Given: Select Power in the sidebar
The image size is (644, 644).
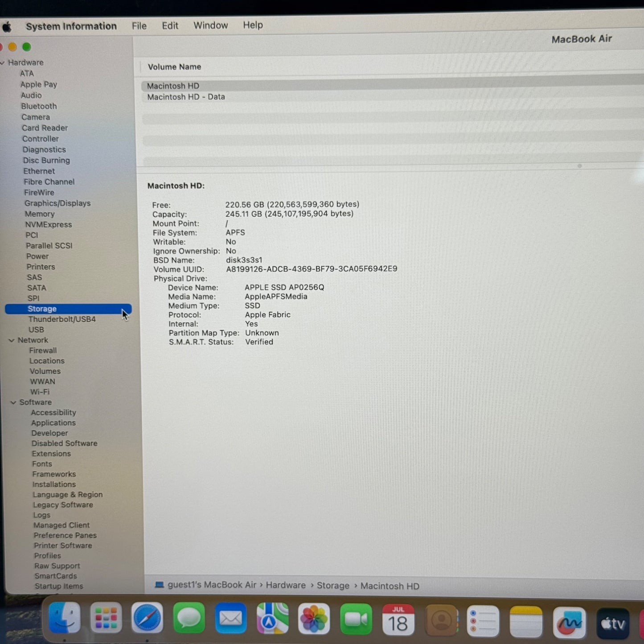Looking at the screenshot, I should point(37,256).
